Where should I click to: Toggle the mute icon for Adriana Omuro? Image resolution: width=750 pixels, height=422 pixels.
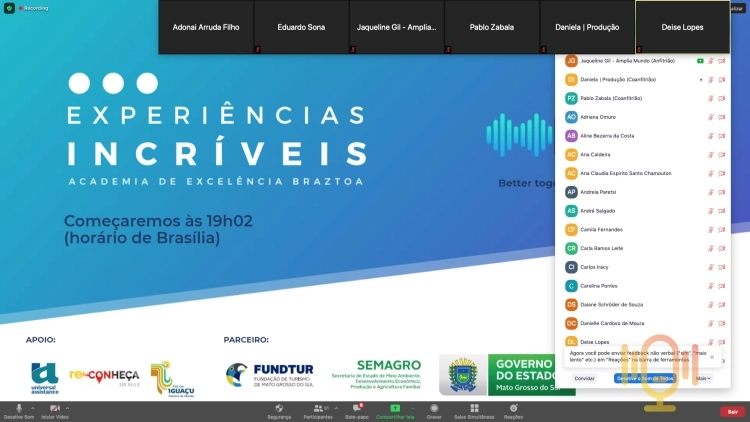pyautogui.click(x=711, y=117)
